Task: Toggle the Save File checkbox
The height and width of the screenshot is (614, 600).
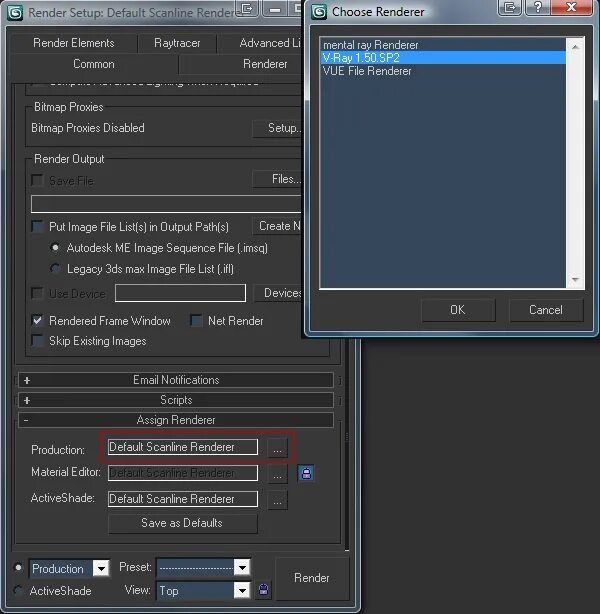Action: point(38,181)
